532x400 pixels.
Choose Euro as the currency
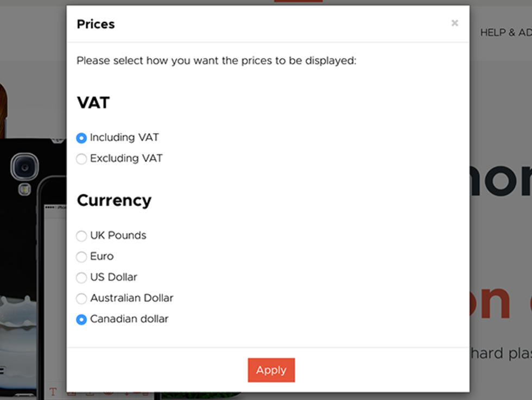click(x=81, y=257)
